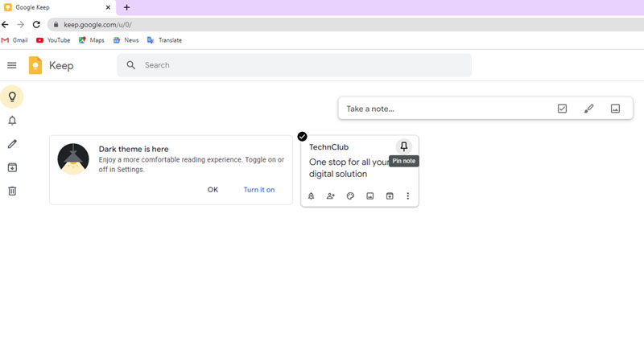Image resolution: width=644 pixels, height=362 pixels.
Task: Click the Search input field
Action: [295, 65]
